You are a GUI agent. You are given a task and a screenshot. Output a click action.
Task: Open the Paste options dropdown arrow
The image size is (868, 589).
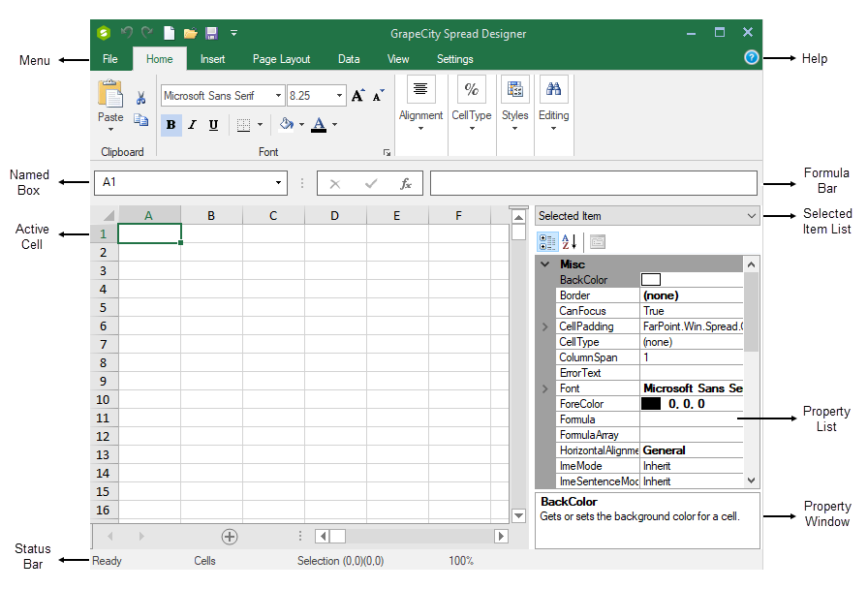pyautogui.click(x=110, y=130)
